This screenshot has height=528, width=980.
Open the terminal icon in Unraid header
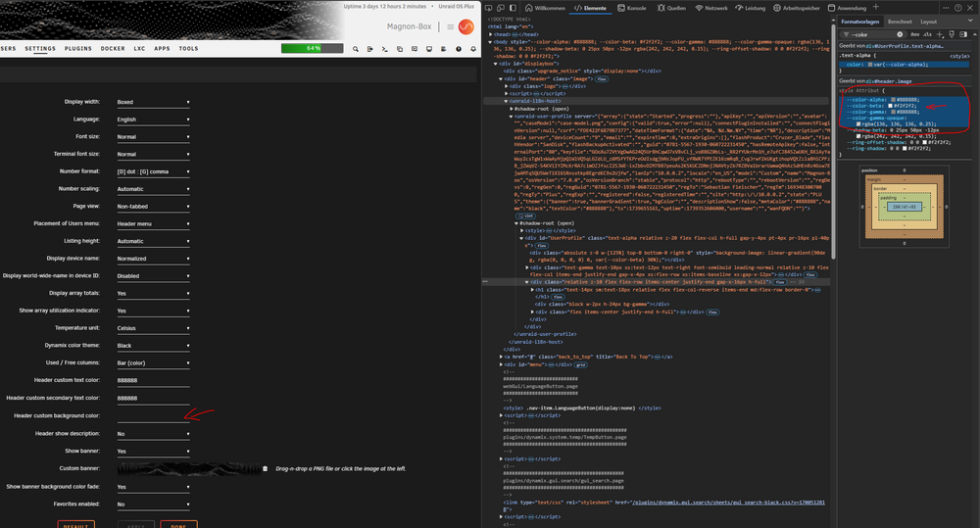click(x=385, y=49)
